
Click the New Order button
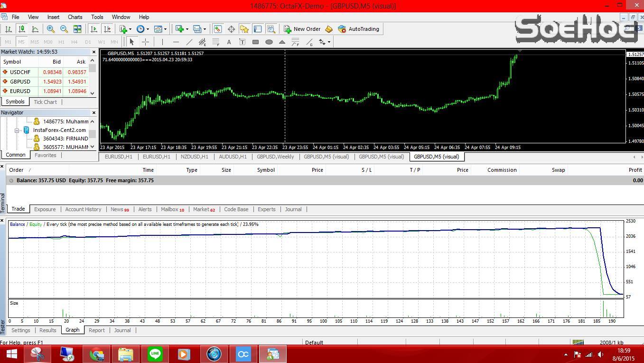pos(302,29)
